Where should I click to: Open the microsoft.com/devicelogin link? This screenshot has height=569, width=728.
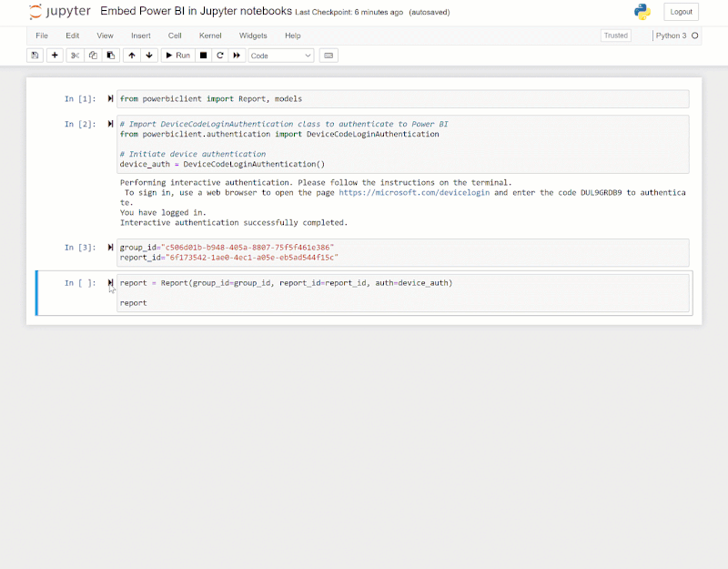tap(414, 192)
